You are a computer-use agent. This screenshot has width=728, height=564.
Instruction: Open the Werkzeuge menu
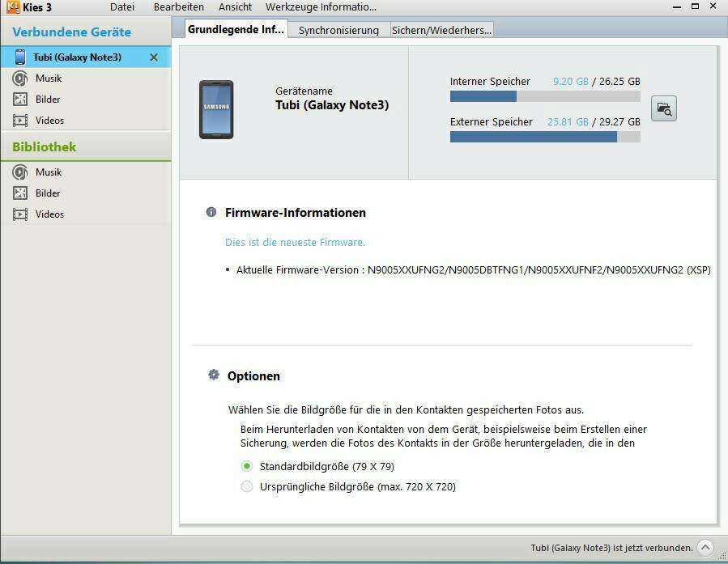click(290, 7)
